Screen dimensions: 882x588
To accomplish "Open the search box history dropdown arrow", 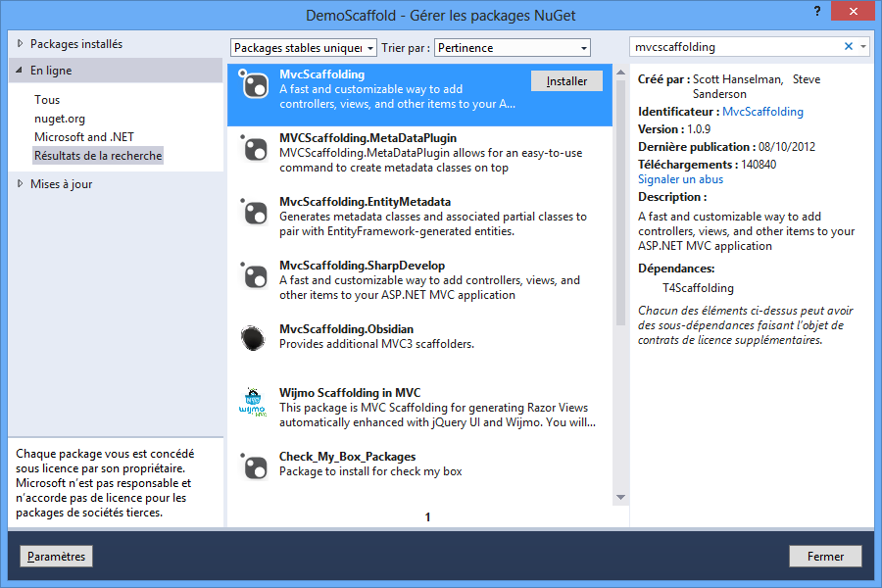I will (863, 47).
